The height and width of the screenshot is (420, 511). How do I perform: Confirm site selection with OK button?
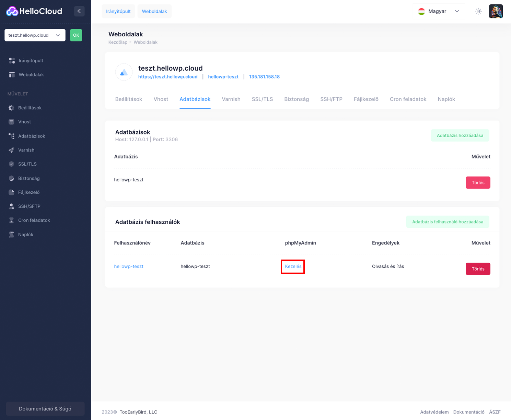pos(76,35)
